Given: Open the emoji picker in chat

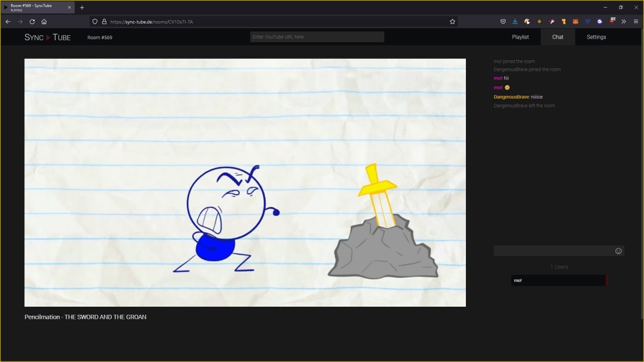Looking at the screenshot, I should coord(619,251).
